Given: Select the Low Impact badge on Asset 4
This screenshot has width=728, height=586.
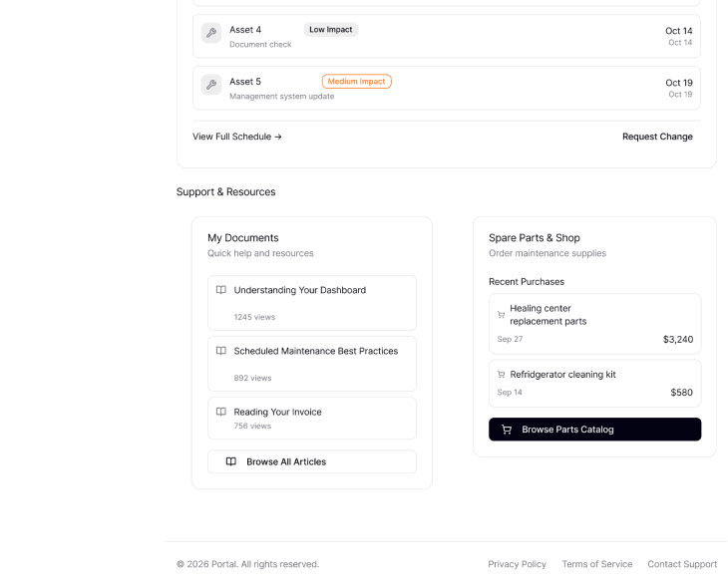Looking at the screenshot, I should pos(330,30).
